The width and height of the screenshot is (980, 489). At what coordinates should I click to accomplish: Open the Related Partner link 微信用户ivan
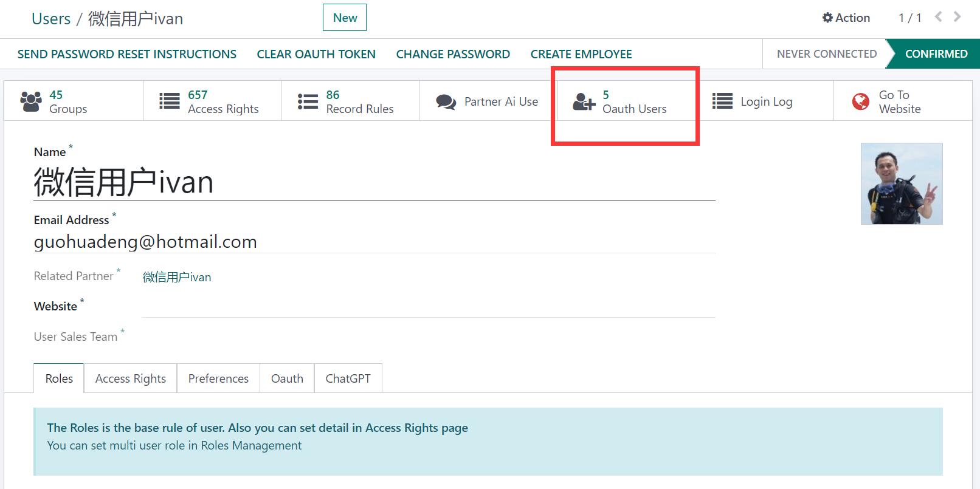click(x=177, y=277)
